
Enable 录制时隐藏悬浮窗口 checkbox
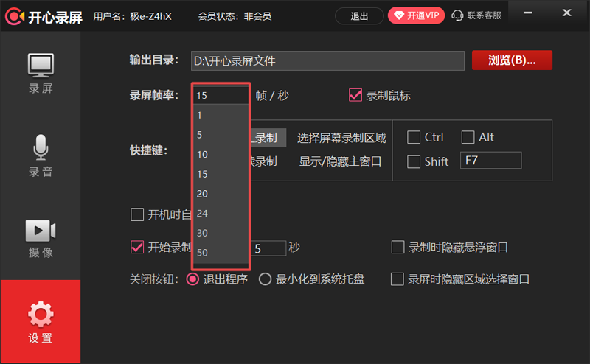point(398,247)
